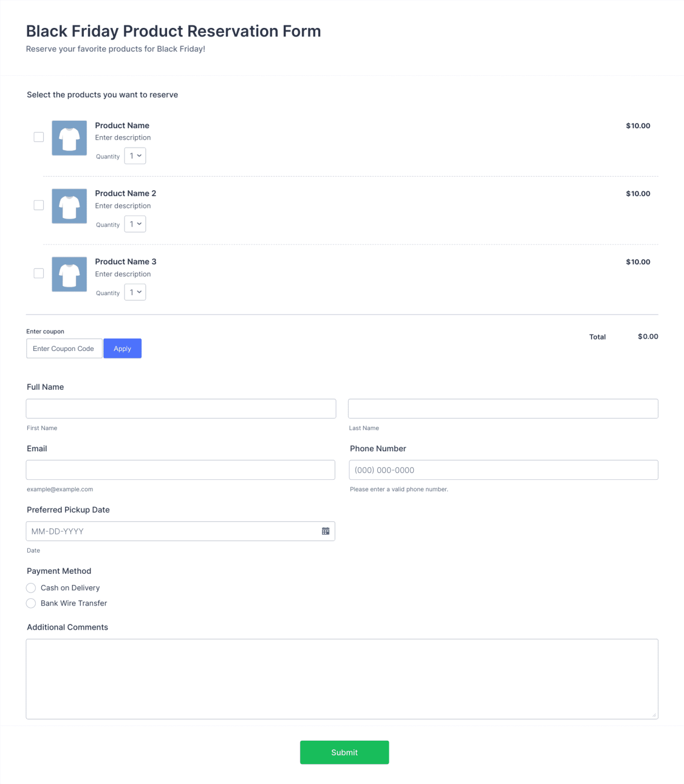Click the chevron on Product Name 3 quantity
Image resolution: width=684 pixels, height=784 pixels.
click(139, 291)
